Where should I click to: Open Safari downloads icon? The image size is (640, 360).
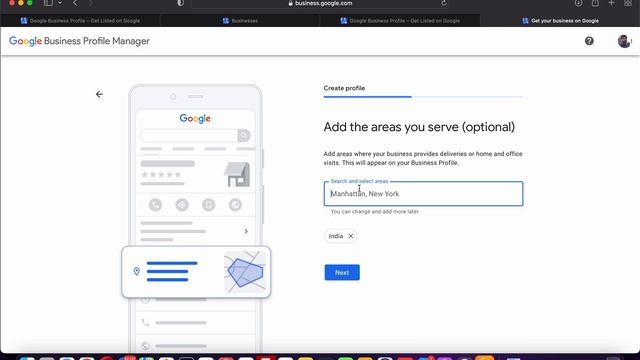(578, 3)
